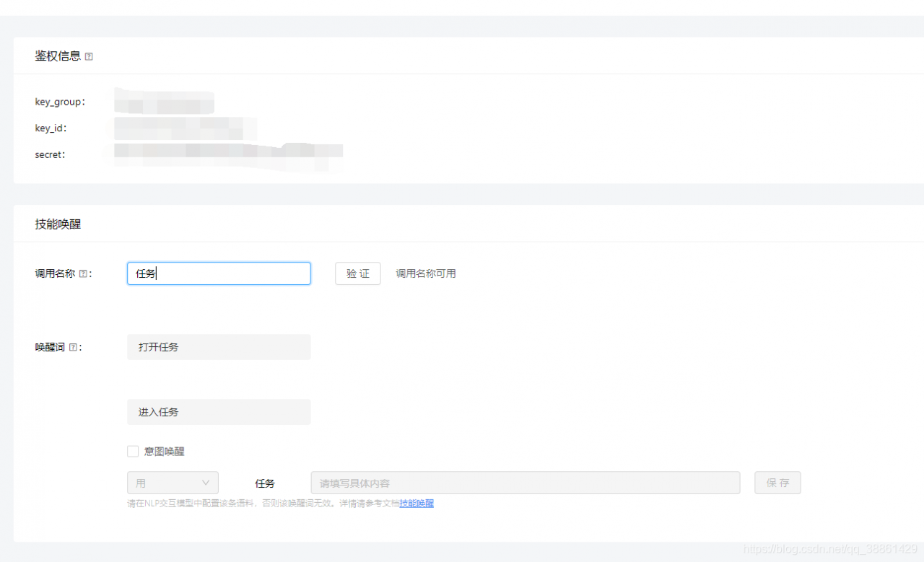Expand the 用 dropdown
Viewport: 924px width, 562px height.
coord(173,483)
